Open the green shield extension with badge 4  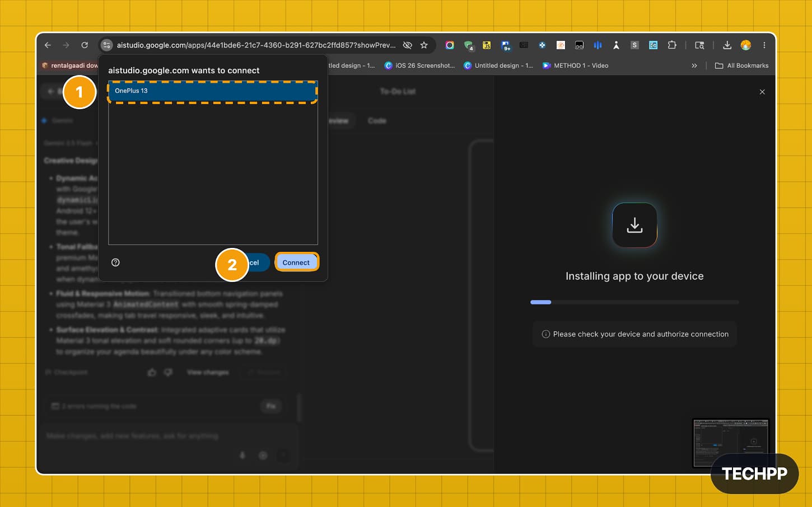(468, 46)
